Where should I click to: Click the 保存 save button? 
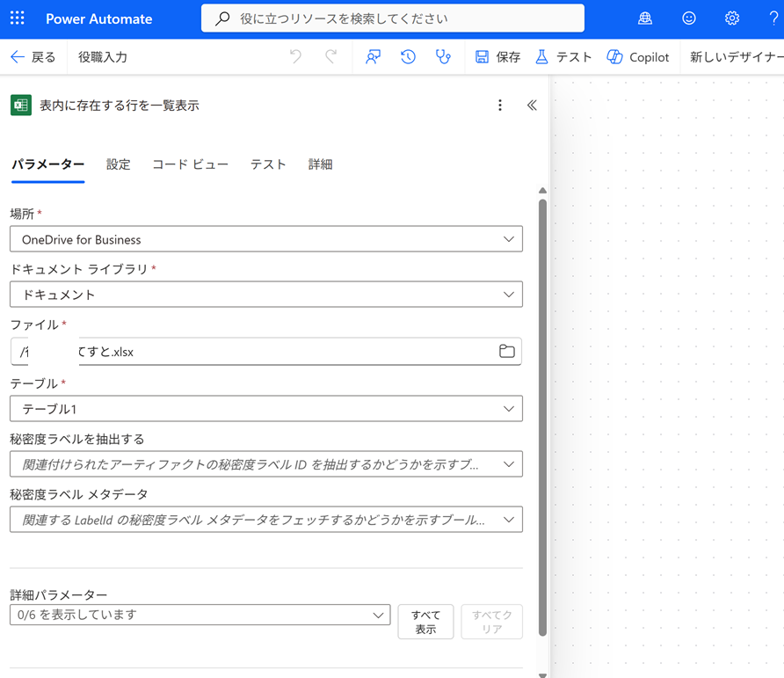(x=497, y=57)
